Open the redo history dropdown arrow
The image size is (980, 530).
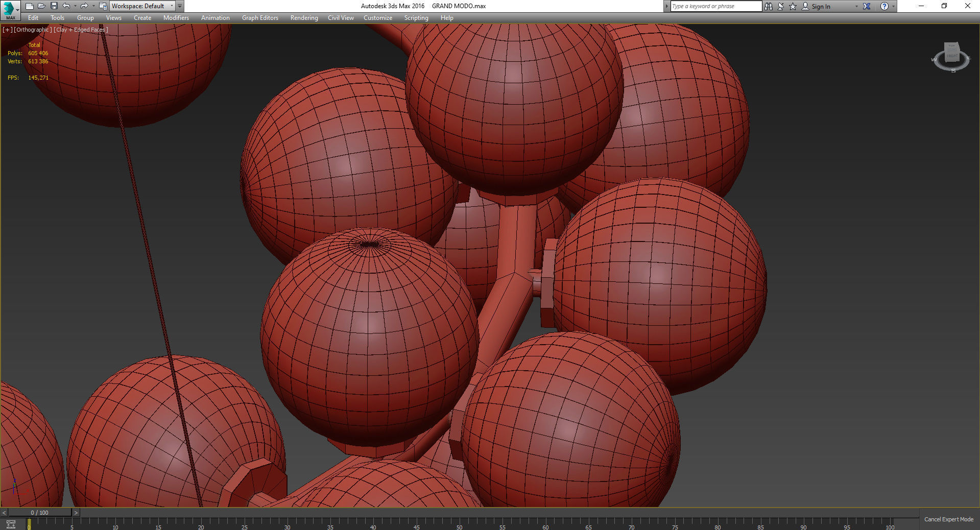pyautogui.click(x=93, y=6)
